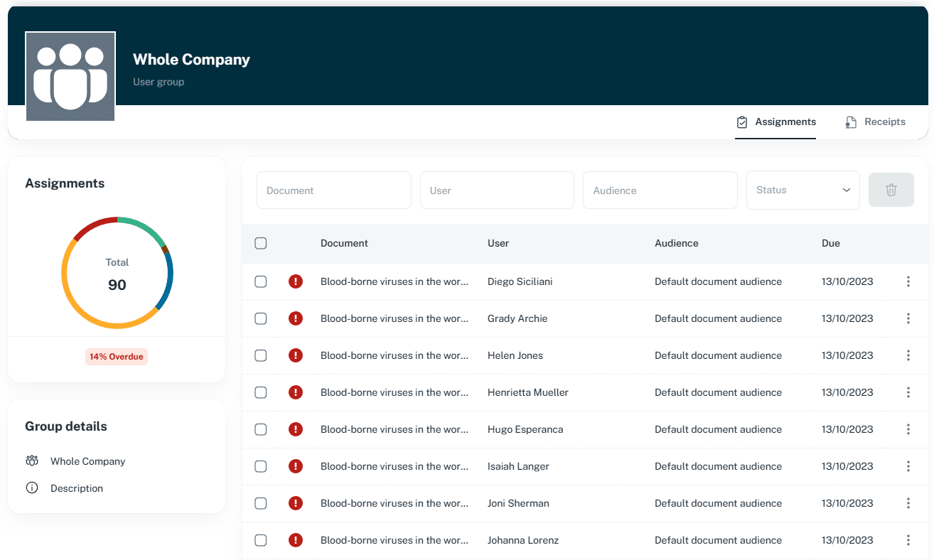The height and width of the screenshot is (560, 934).
Task: Click the Assignments tab clipboard icon
Action: click(x=742, y=122)
